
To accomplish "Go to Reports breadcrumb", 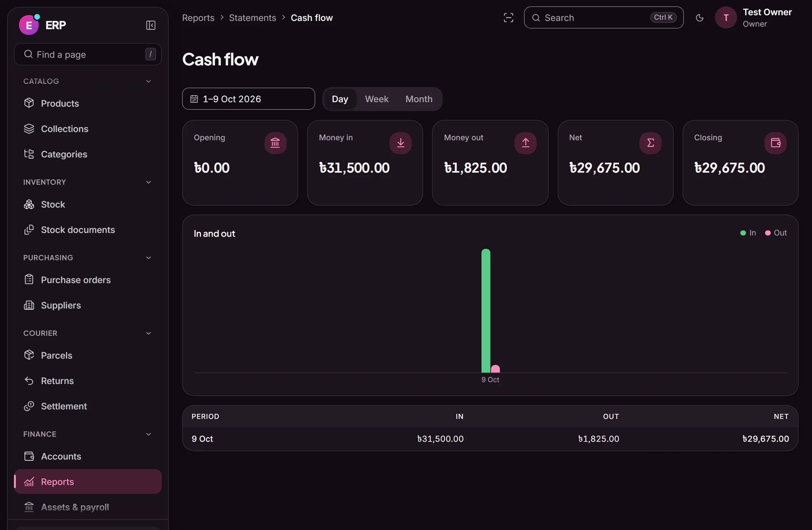I will point(198,18).
